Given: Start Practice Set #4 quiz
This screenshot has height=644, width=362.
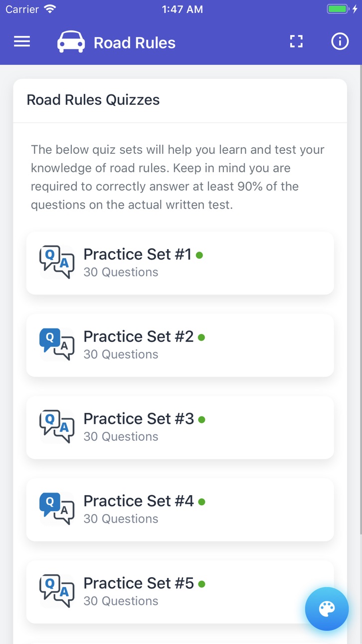Looking at the screenshot, I should [180, 510].
